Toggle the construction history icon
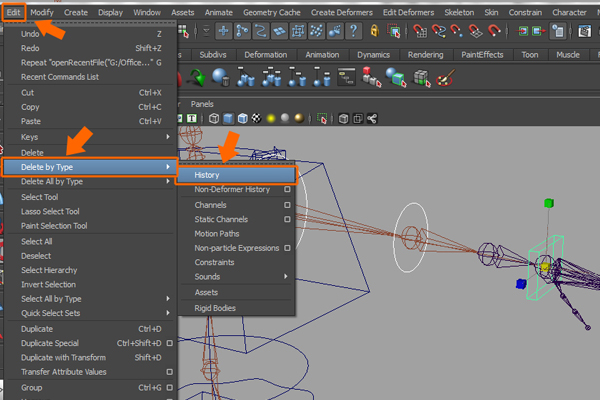 [558, 31]
